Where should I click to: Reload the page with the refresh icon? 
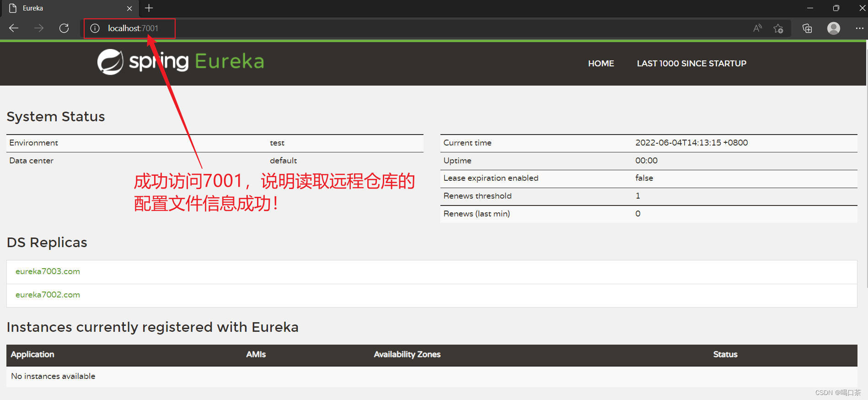(64, 28)
